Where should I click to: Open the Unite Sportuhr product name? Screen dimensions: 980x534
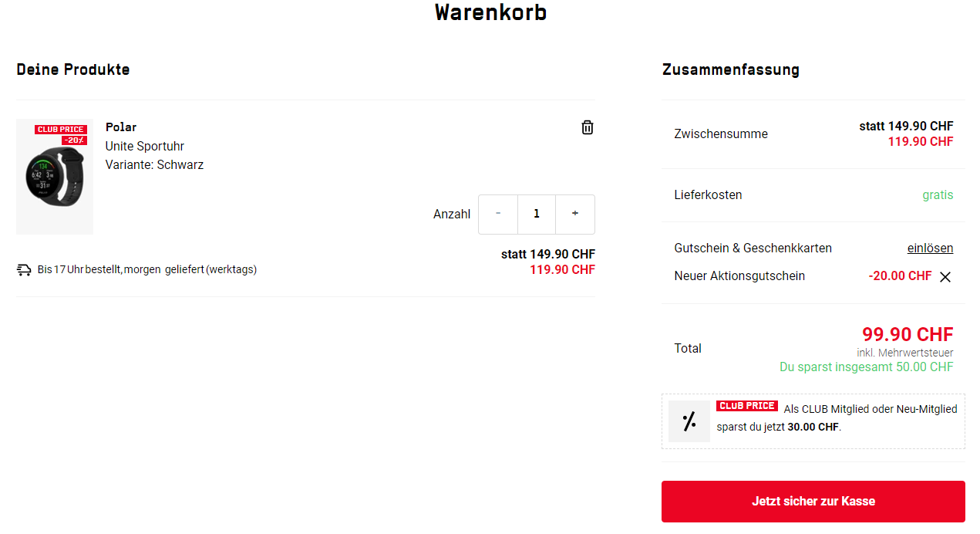[145, 146]
